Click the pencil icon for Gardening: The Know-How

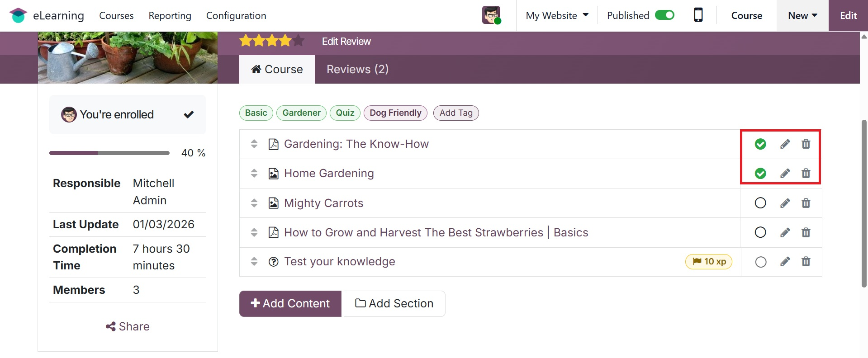(785, 144)
